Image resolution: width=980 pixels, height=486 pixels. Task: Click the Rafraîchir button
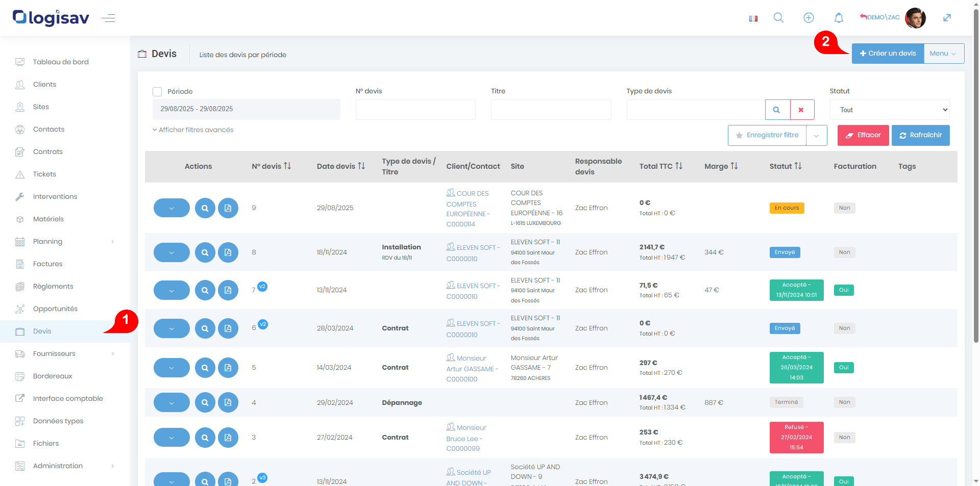click(x=921, y=135)
